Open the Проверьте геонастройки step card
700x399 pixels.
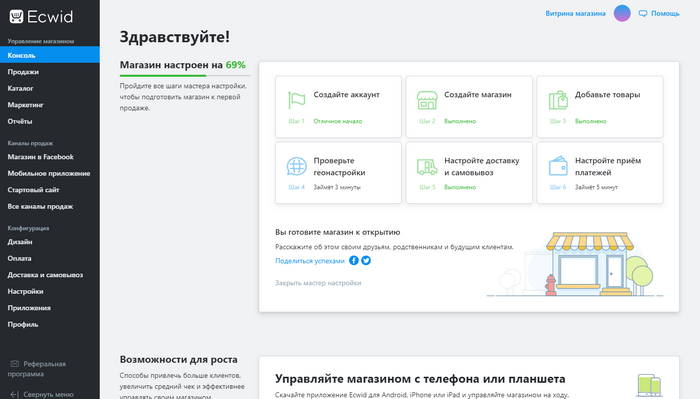pyautogui.click(x=338, y=173)
